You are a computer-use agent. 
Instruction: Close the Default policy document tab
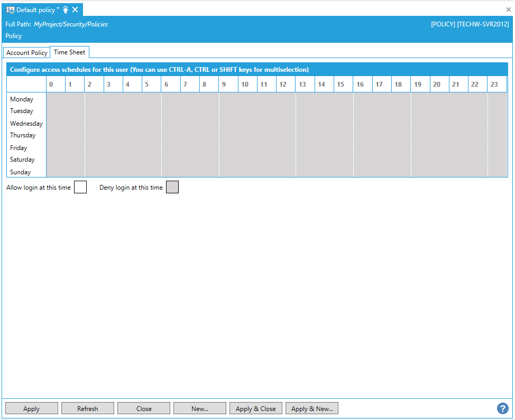[x=75, y=10]
